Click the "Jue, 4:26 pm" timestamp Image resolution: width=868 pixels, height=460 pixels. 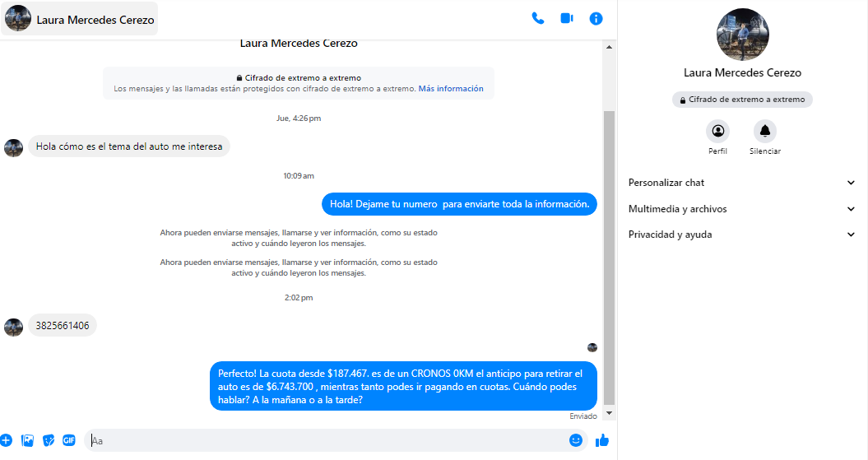[x=299, y=118]
